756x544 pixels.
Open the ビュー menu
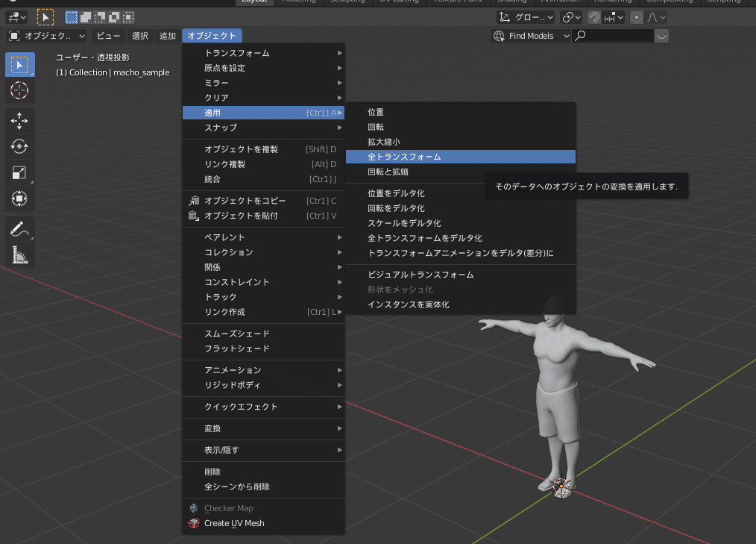pos(108,34)
